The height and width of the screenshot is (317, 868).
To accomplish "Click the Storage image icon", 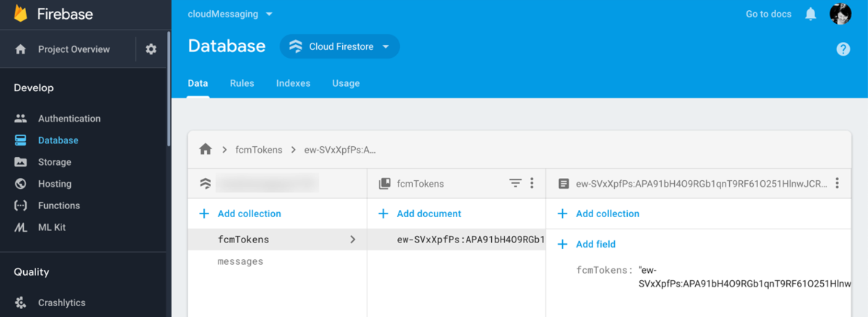I will tap(20, 161).
